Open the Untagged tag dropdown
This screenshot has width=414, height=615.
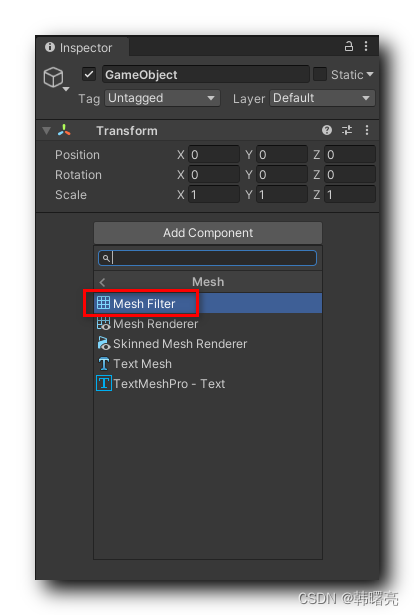(x=162, y=98)
